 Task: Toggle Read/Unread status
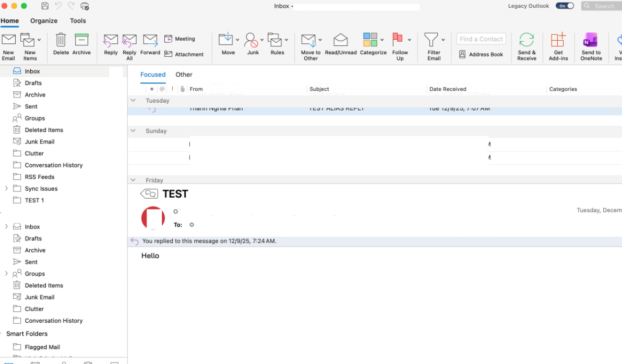point(341,44)
